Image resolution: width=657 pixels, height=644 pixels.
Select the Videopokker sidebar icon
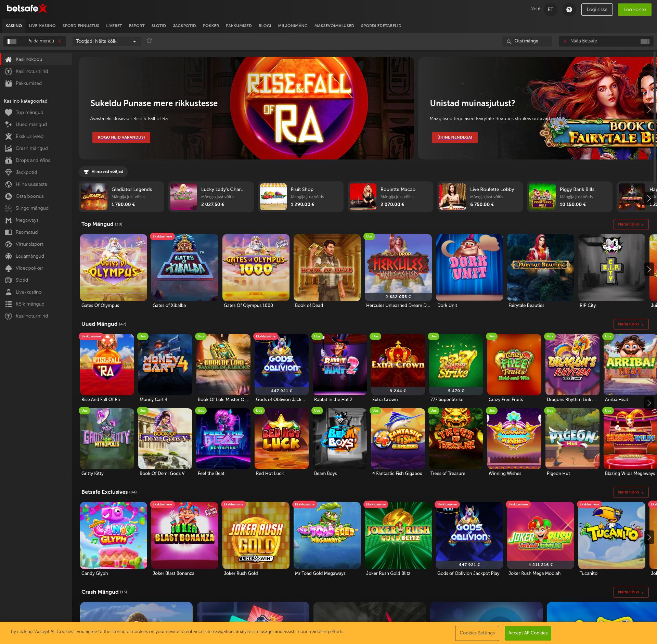pyautogui.click(x=8, y=268)
